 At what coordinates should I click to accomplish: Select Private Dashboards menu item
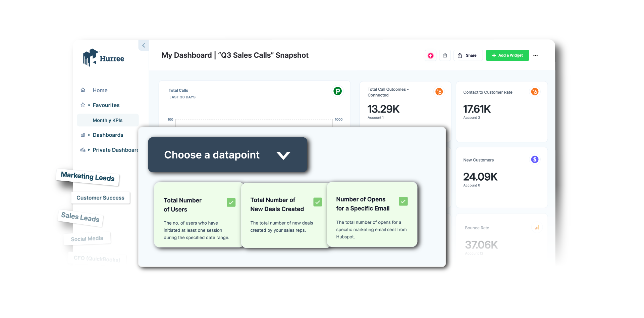point(115,150)
